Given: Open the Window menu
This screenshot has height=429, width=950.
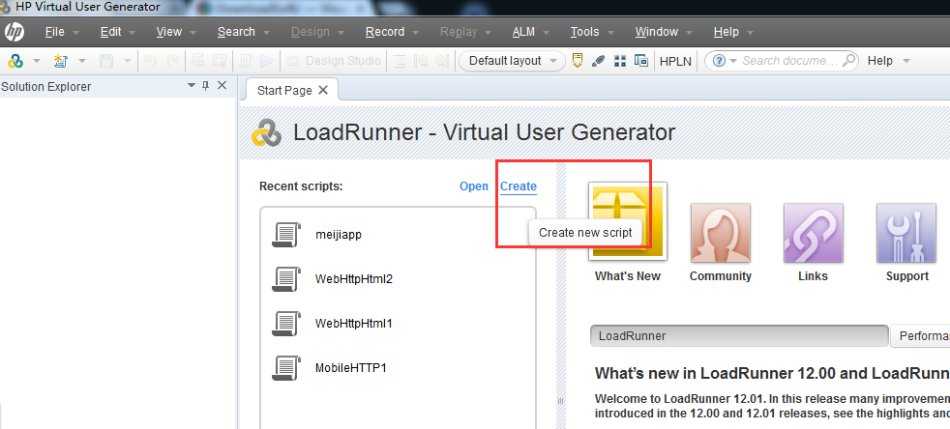Looking at the screenshot, I should coord(657,32).
